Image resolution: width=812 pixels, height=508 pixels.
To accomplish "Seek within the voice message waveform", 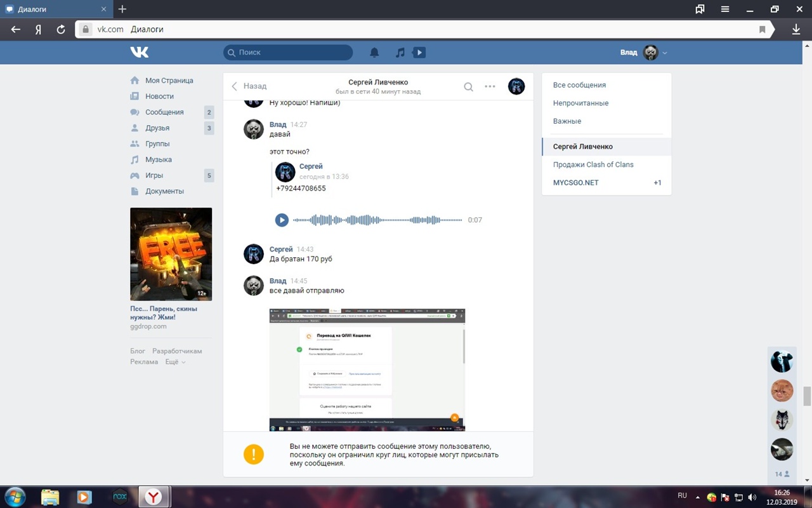I will 377,220.
